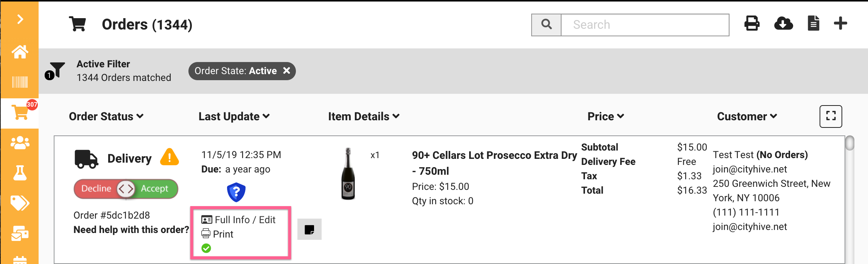Open the Last Update sort dropdown
868x264 pixels.
(x=234, y=116)
